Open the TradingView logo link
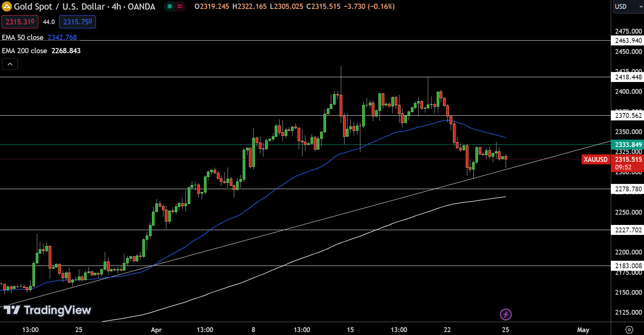 click(47, 310)
